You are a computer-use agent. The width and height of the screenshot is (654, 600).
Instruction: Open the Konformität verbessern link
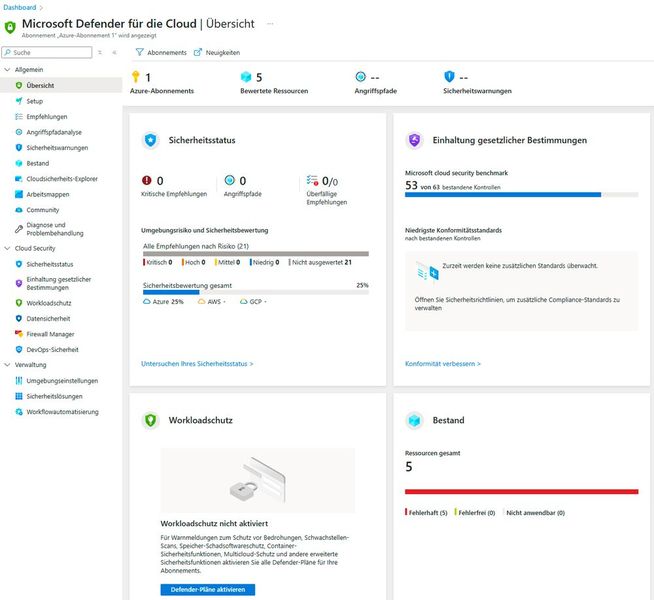pyautogui.click(x=443, y=364)
